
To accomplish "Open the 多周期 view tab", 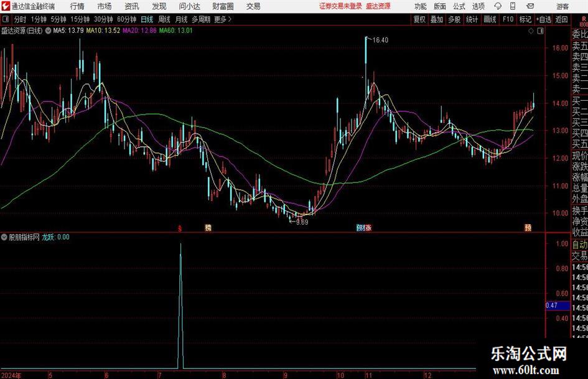I will click(x=202, y=19).
